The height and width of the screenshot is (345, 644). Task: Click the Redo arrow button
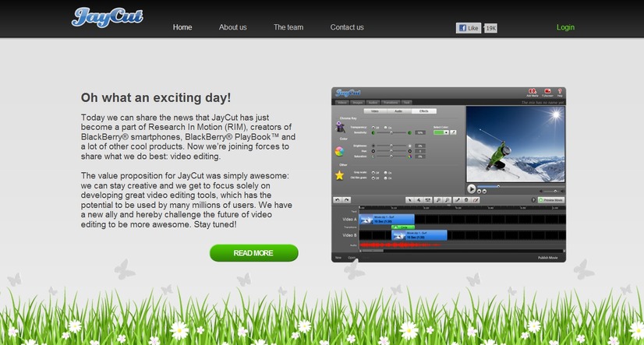347,200
